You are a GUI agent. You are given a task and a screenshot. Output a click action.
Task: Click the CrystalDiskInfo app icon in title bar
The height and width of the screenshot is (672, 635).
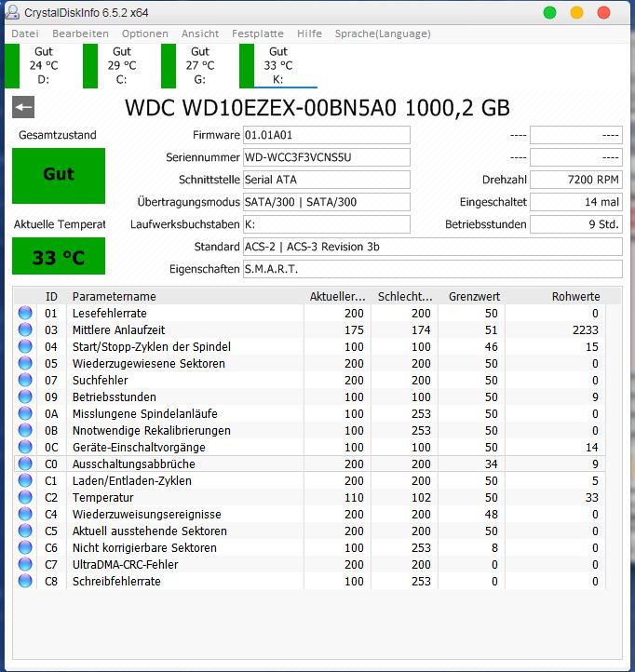click(12, 12)
